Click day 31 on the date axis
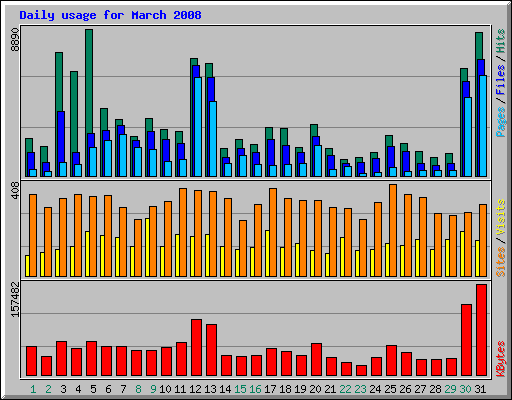 (x=480, y=389)
